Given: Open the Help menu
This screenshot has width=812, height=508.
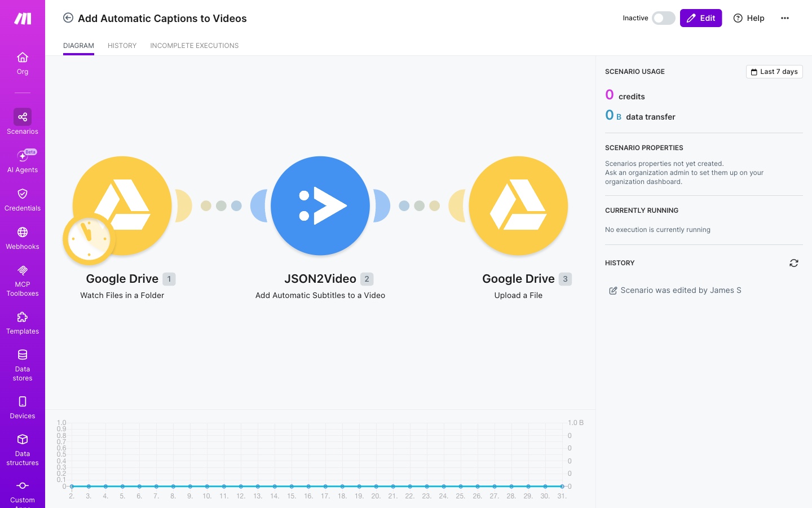Looking at the screenshot, I should [x=749, y=18].
